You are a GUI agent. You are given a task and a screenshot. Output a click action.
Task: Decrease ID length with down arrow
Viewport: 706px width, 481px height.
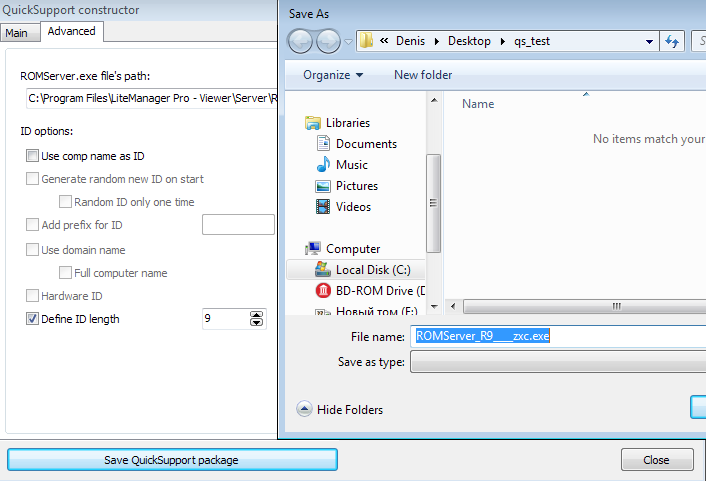tap(257, 322)
